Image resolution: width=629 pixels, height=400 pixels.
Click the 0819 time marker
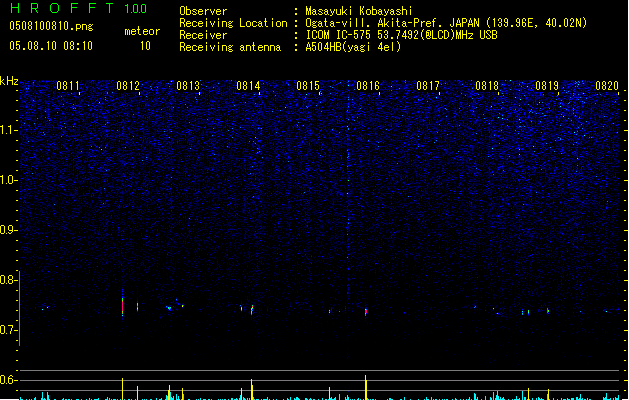547,86
